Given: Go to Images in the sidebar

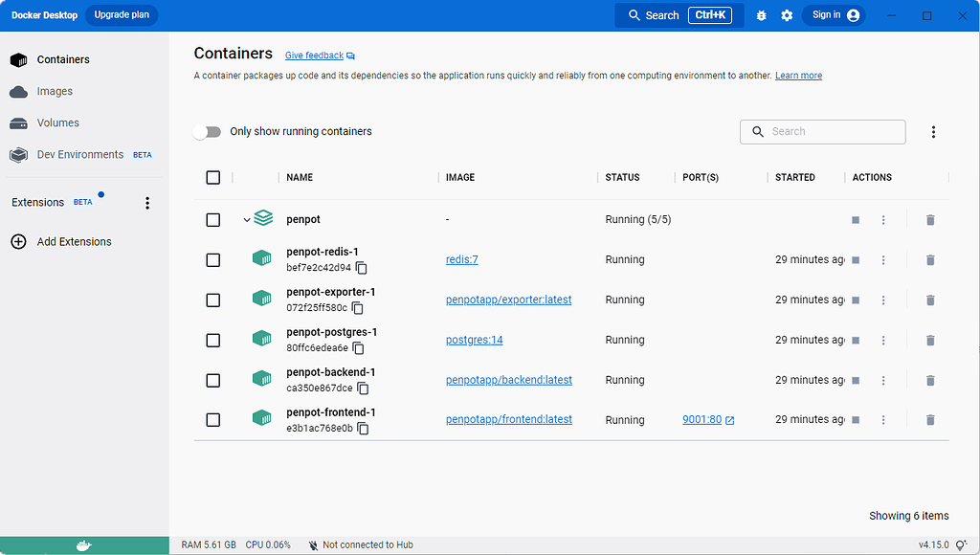Looking at the screenshot, I should click(x=55, y=92).
